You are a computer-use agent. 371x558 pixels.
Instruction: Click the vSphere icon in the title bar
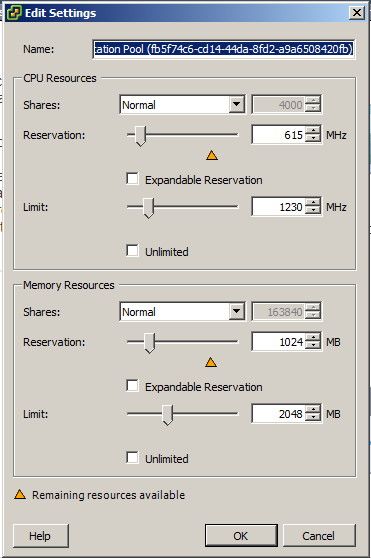pyautogui.click(x=14, y=13)
